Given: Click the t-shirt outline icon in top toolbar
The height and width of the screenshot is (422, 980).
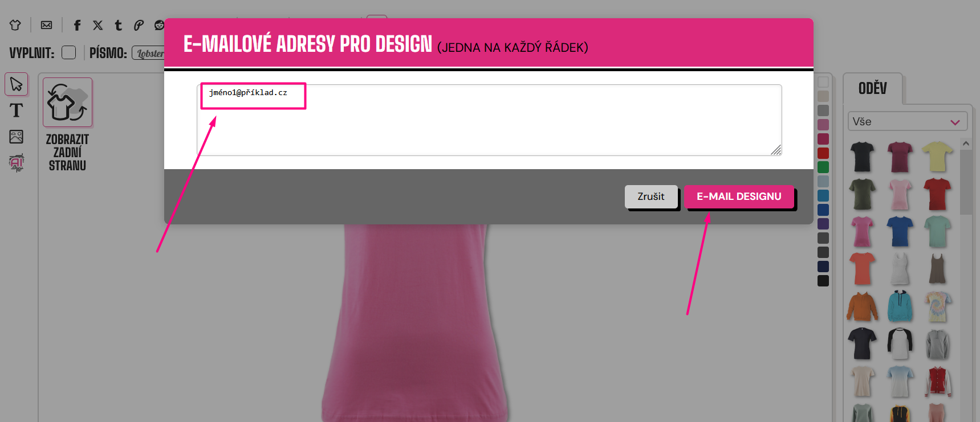Looking at the screenshot, I should (x=15, y=25).
